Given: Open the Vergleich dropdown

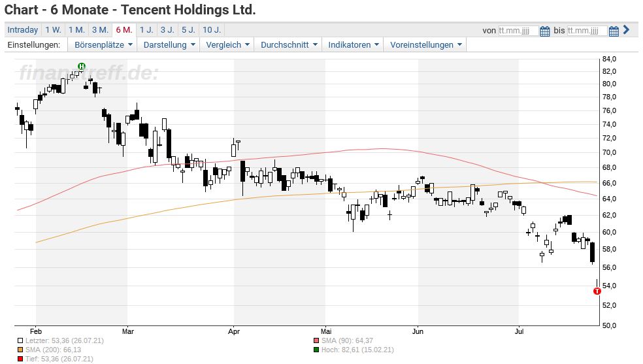Looking at the screenshot, I should [x=227, y=44].
